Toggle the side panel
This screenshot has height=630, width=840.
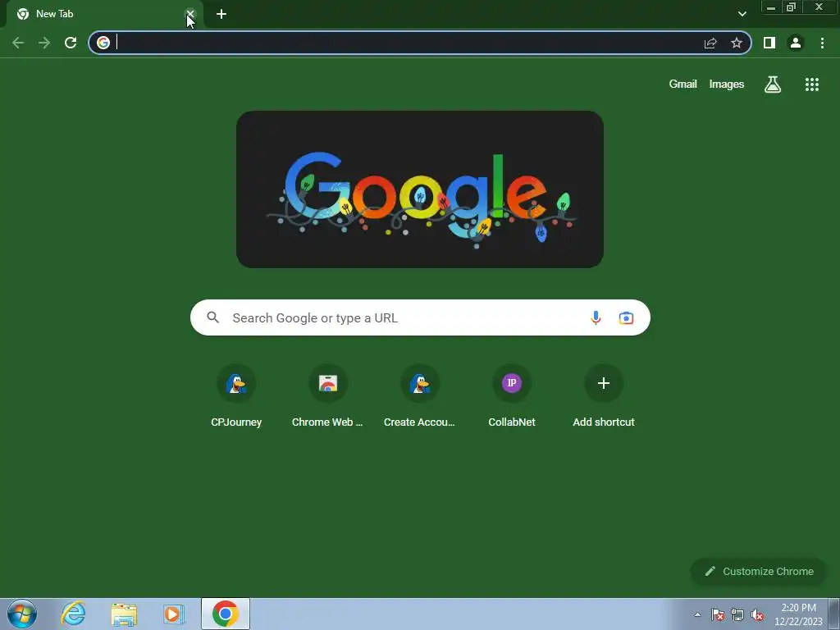[x=769, y=43]
